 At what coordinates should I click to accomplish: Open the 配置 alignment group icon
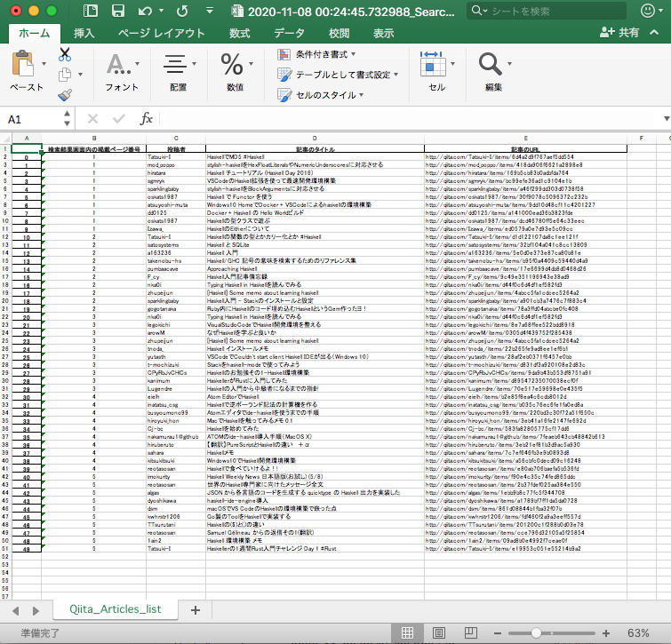pos(175,64)
